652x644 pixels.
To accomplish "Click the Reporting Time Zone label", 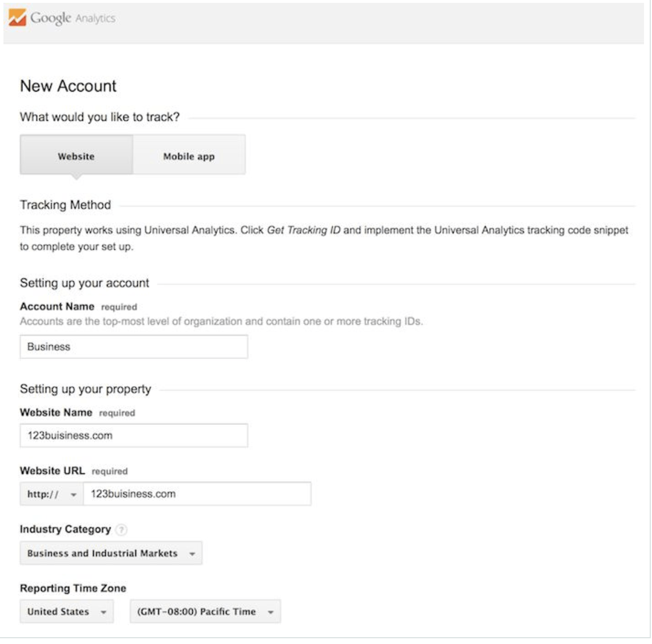I will click(73, 588).
